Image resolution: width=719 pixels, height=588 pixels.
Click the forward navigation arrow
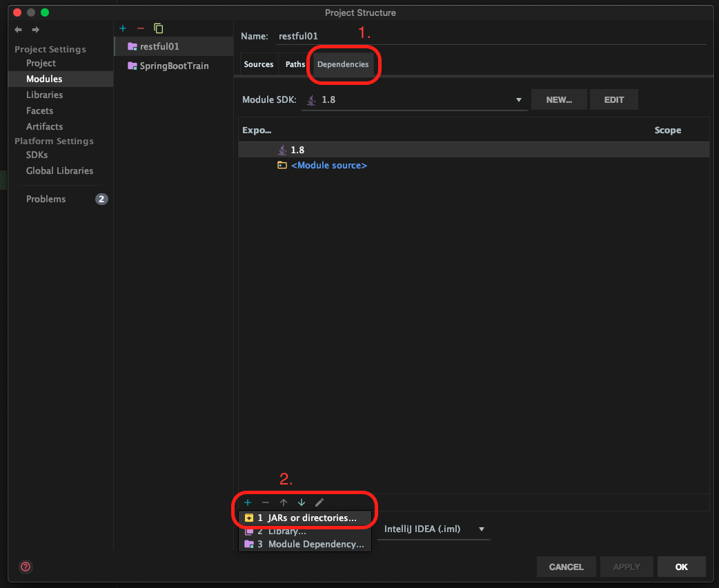pyautogui.click(x=35, y=30)
